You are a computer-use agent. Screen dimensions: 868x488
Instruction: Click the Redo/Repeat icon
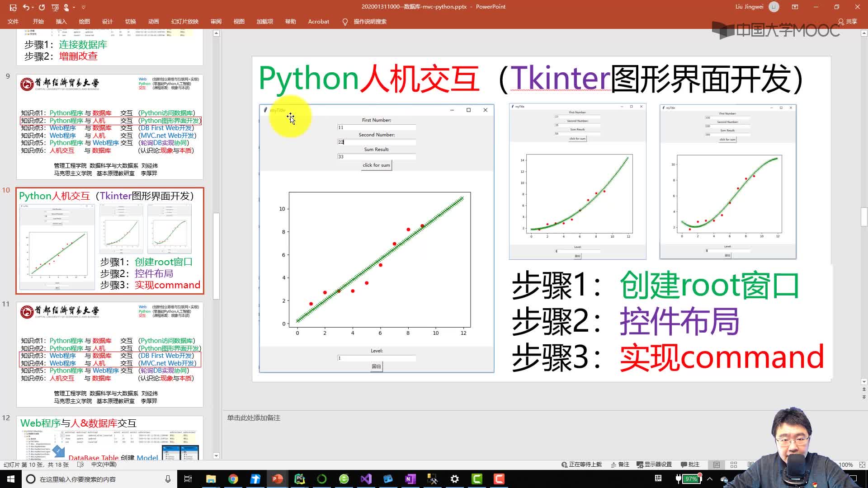(42, 7)
